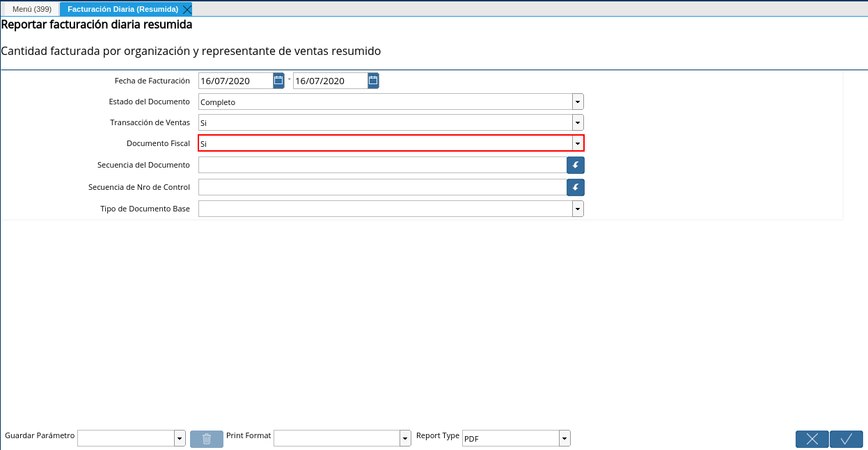This screenshot has height=450, width=868.
Task: Select the Facturación Diaria (Resumida) tab
Action: [x=123, y=9]
